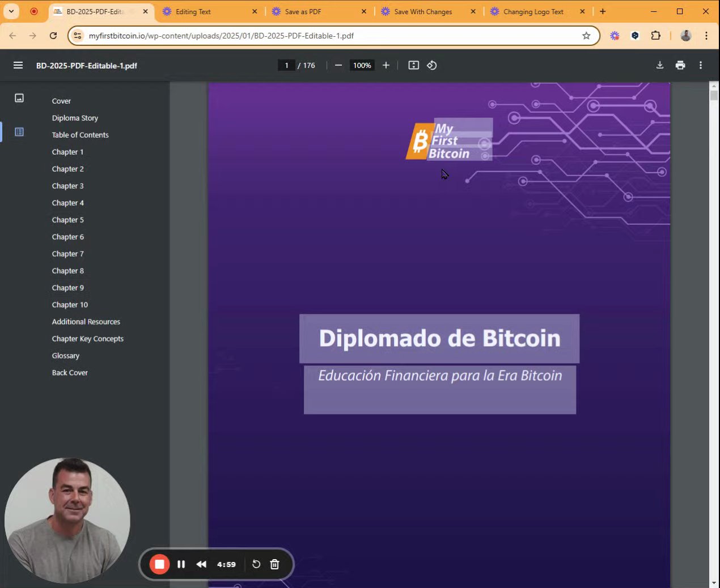
Task: Select the document outline sidebar icon
Action: [x=19, y=132]
